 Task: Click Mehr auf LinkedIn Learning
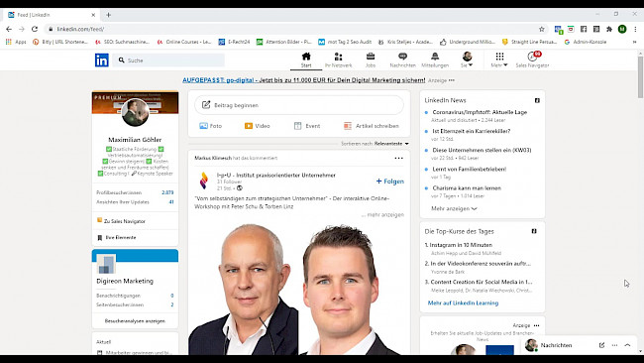pos(464,302)
